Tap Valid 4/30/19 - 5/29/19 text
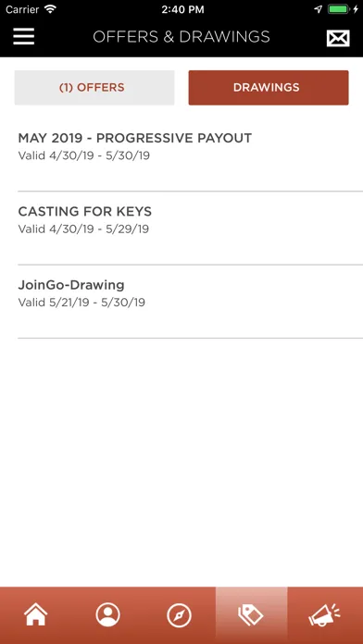Screen dimensions: 363x644 tap(83, 229)
